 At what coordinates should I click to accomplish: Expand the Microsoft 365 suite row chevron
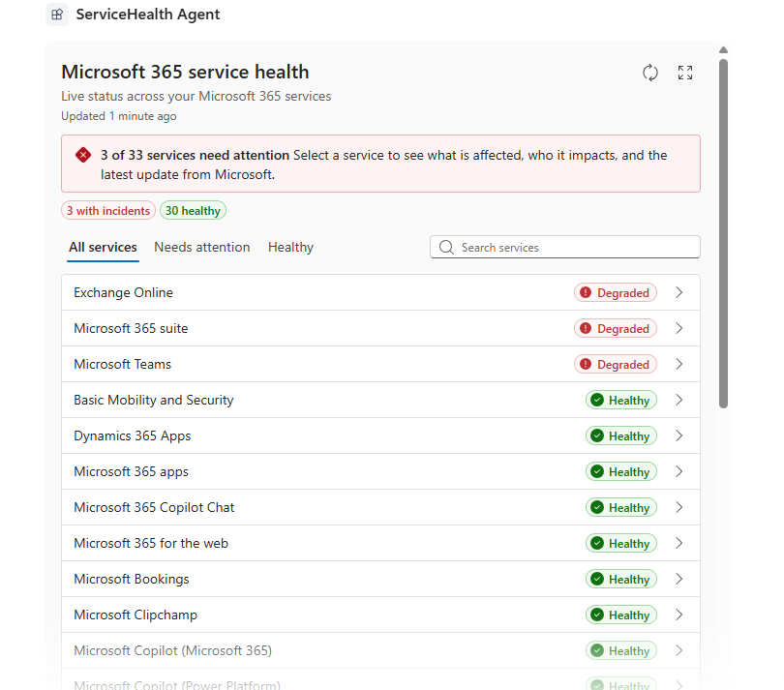coord(679,328)
